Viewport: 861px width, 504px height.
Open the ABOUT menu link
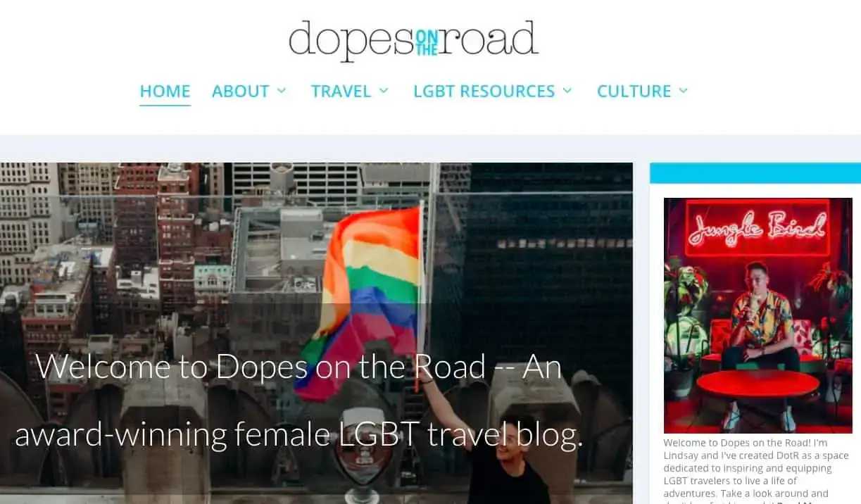click(x=241, y=91)
